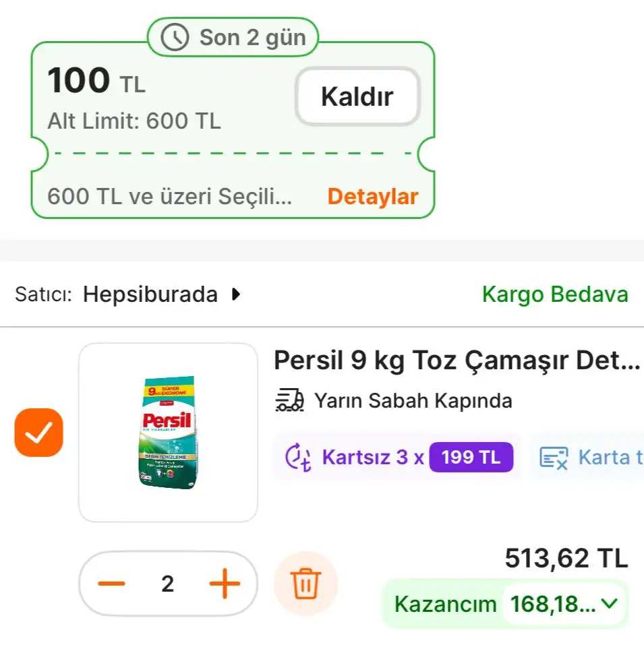Open seller Hepsiburada arrow

coord(235,294)
